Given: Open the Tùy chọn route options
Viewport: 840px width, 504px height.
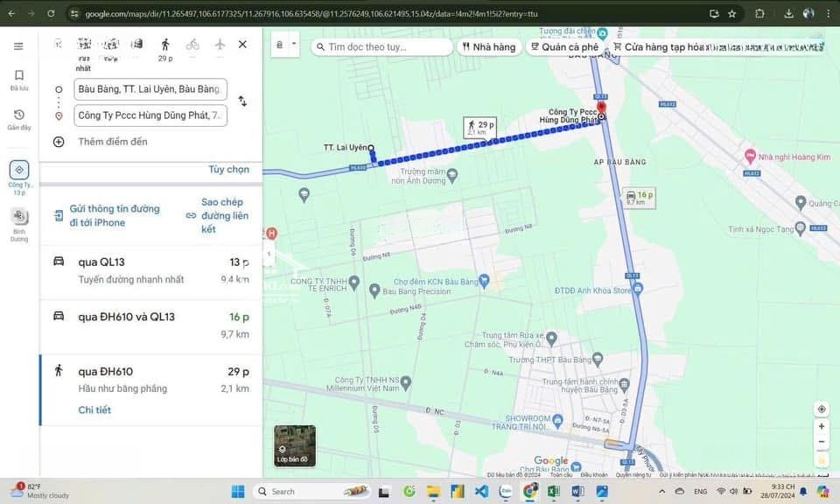Looking at the screenshot, I should pos(228,169).
